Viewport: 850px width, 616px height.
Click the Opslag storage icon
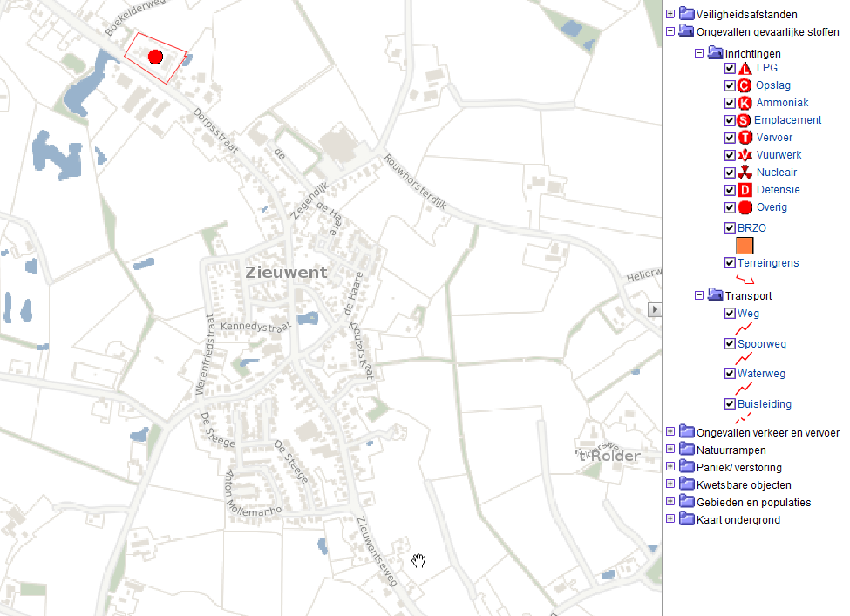pos(744,85)
